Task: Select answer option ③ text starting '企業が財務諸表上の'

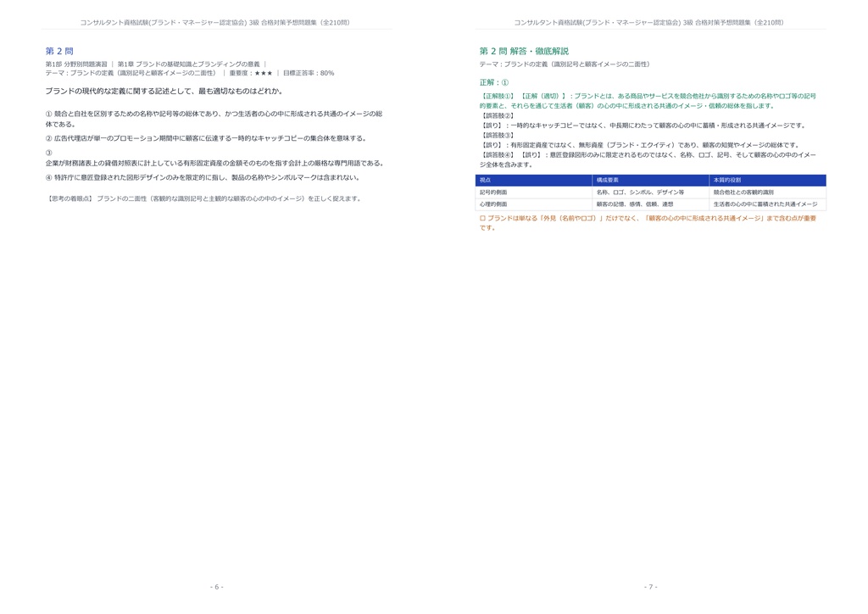Action: (214, 164)
